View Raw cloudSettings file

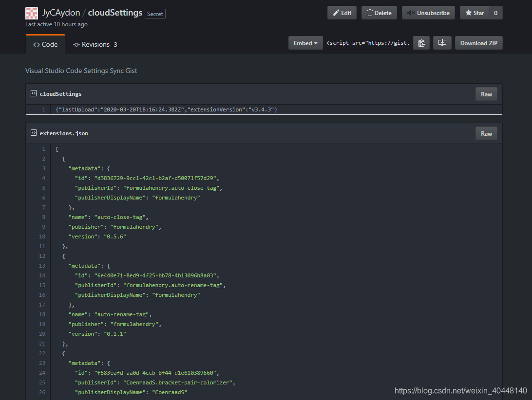click(x=486, y=94)
